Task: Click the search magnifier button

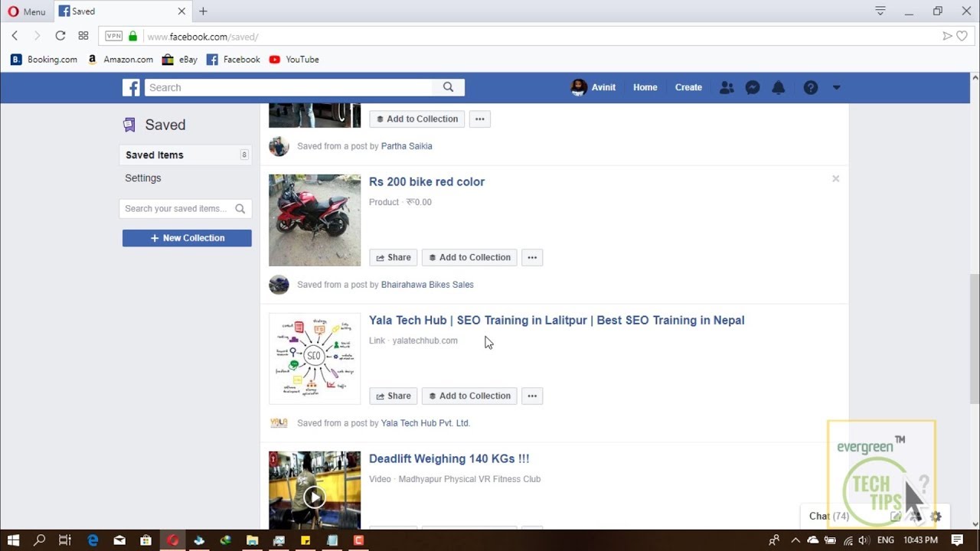Action: click(x=449, y=87)
